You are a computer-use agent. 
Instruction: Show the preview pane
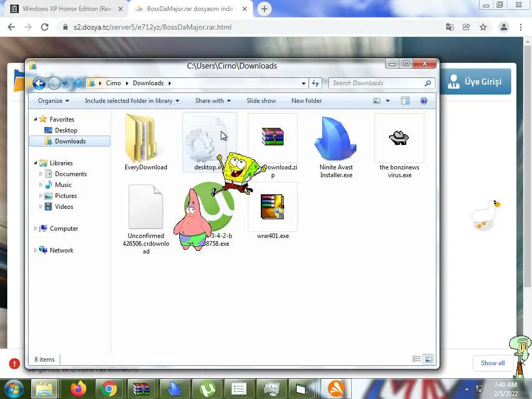tap(405, 101)
